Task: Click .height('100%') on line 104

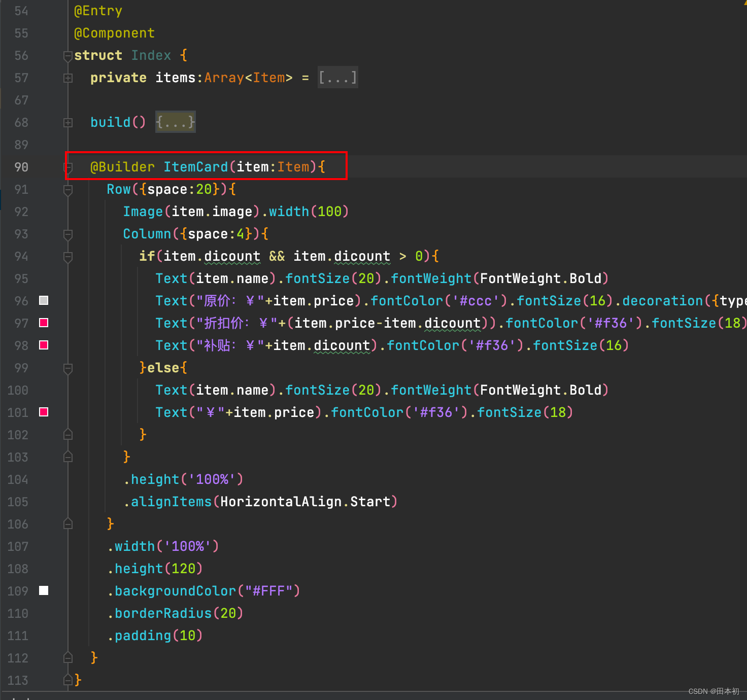Action: click(x=184, y=480)
